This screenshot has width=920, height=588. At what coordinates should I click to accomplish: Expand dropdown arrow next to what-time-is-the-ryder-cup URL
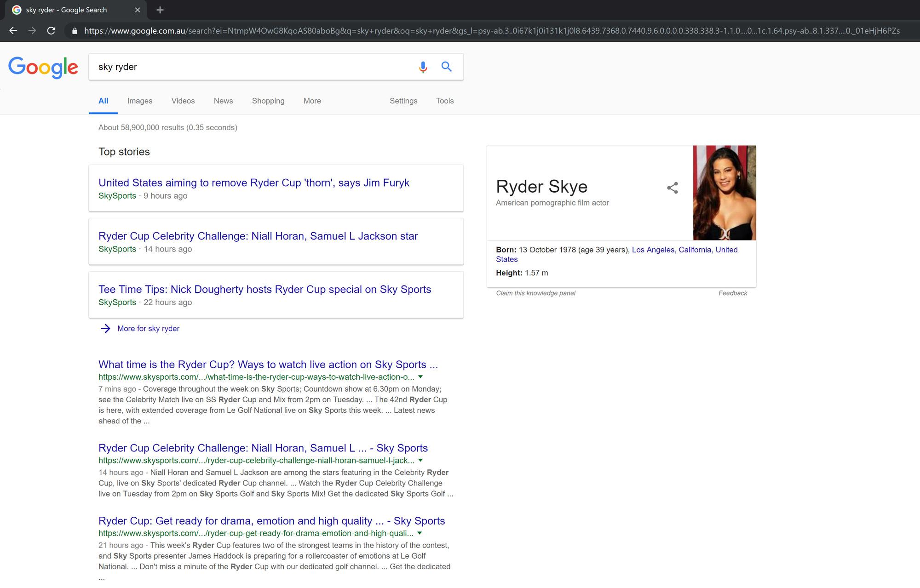(x=420, y=377)
